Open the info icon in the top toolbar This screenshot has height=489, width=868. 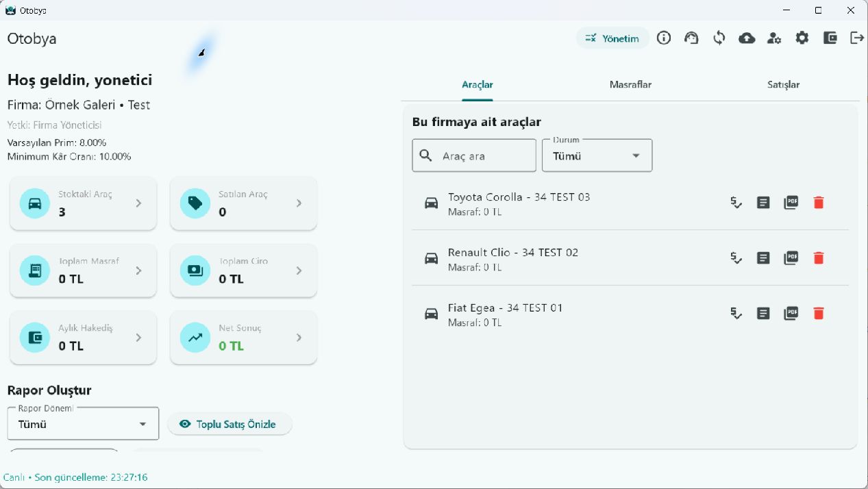[663, 38]
